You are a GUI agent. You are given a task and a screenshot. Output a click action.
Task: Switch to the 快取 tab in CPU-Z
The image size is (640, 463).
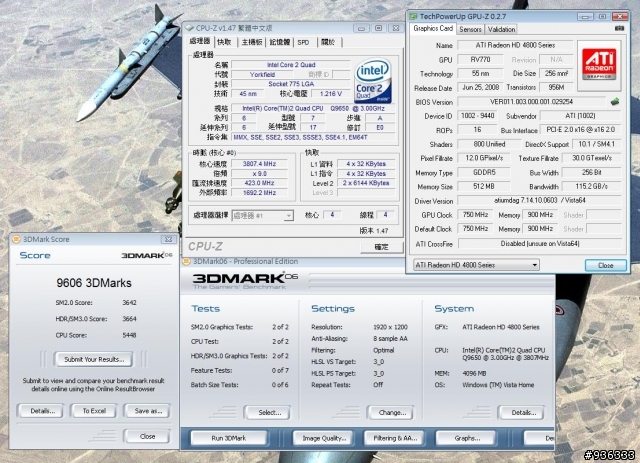tap(224, 42)
